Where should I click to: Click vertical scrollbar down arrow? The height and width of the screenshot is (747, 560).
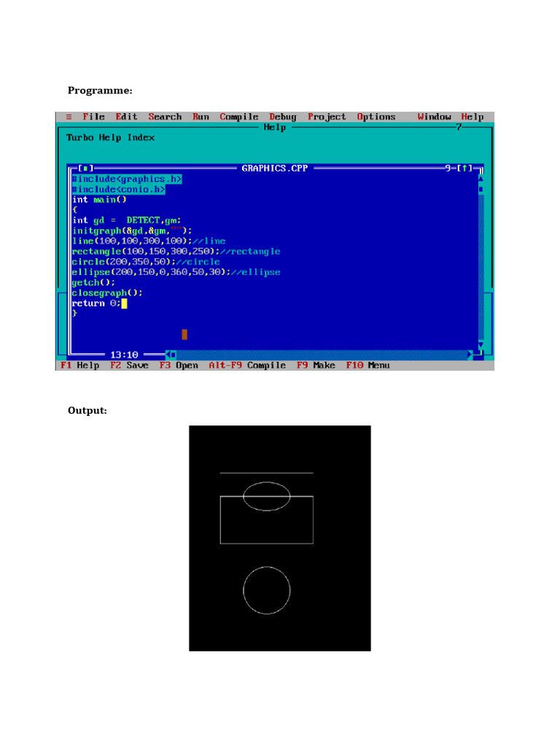(481, 345)
